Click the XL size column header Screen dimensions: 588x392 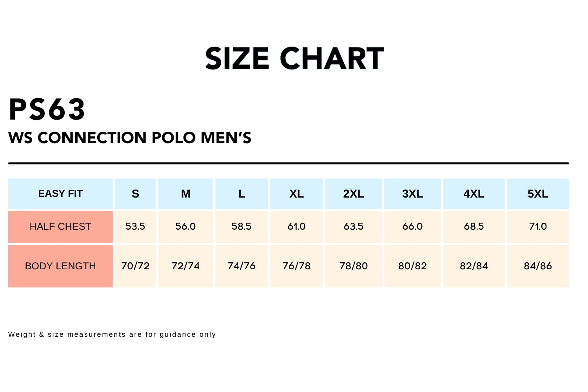pos(296,194)
